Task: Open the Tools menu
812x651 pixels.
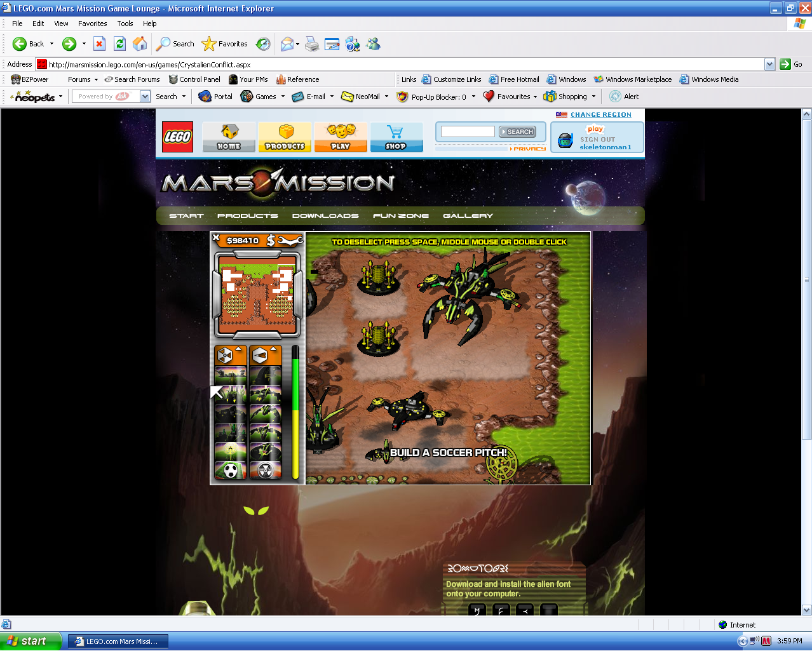Action: (x=125, y=23)
